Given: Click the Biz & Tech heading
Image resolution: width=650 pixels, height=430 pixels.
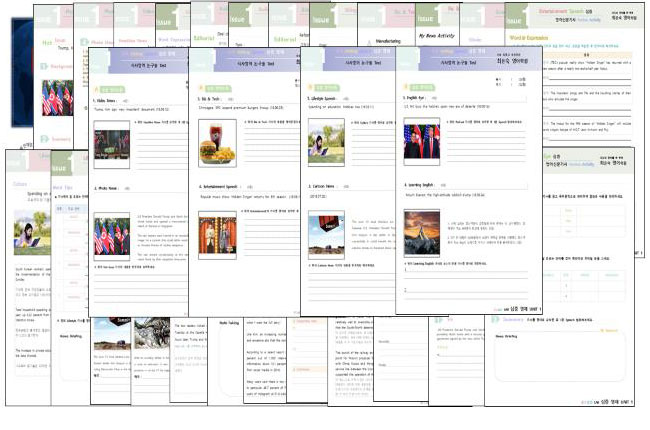Looking at the screenshot, I should 210,101.
